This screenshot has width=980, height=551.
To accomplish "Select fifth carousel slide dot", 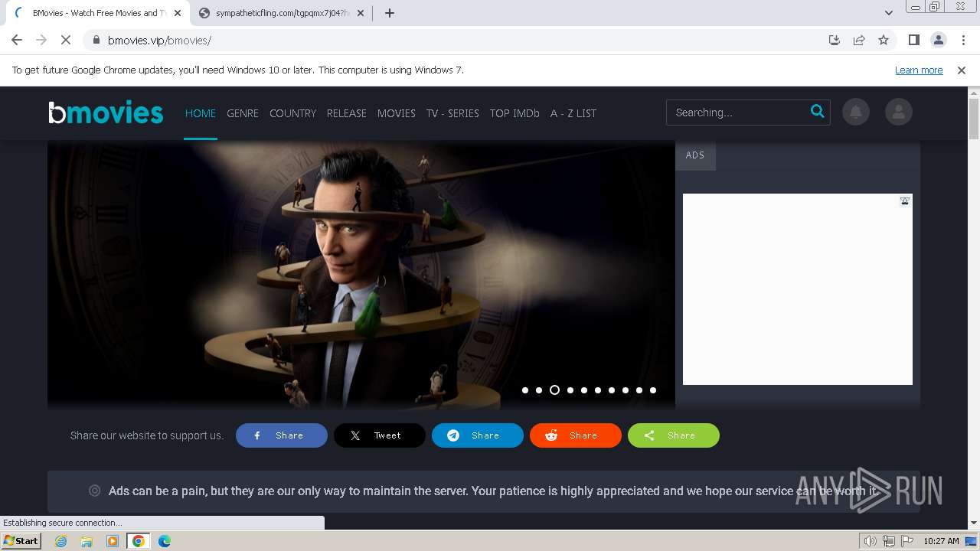I will (583, 390).
